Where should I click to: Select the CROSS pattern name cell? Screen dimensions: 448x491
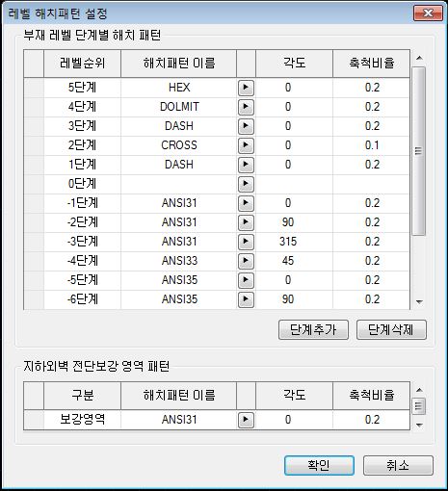178,145
